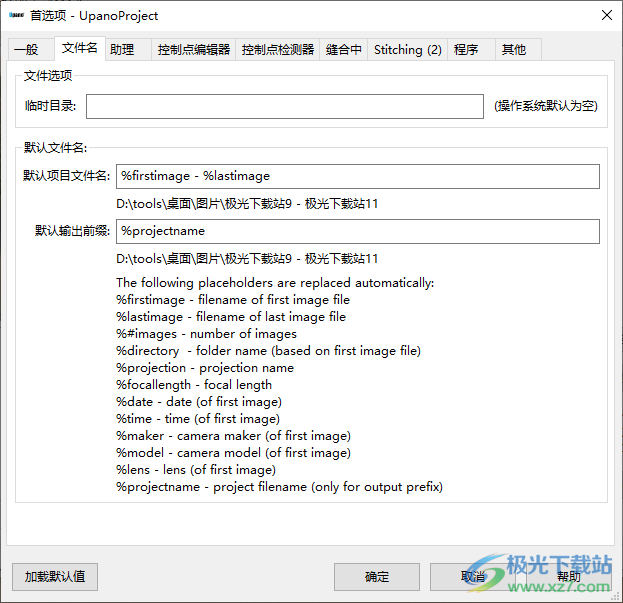Screen dimensions: 623x603
Task: Switch to the 程序 tab
Action: pyautogui.click(x=471, y=50)
